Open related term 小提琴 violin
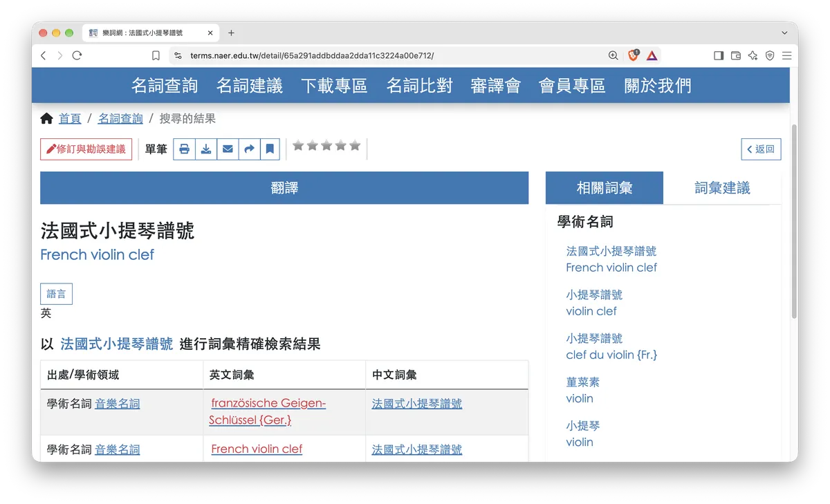This screenshot has width=830, height=504. [583, 433]
